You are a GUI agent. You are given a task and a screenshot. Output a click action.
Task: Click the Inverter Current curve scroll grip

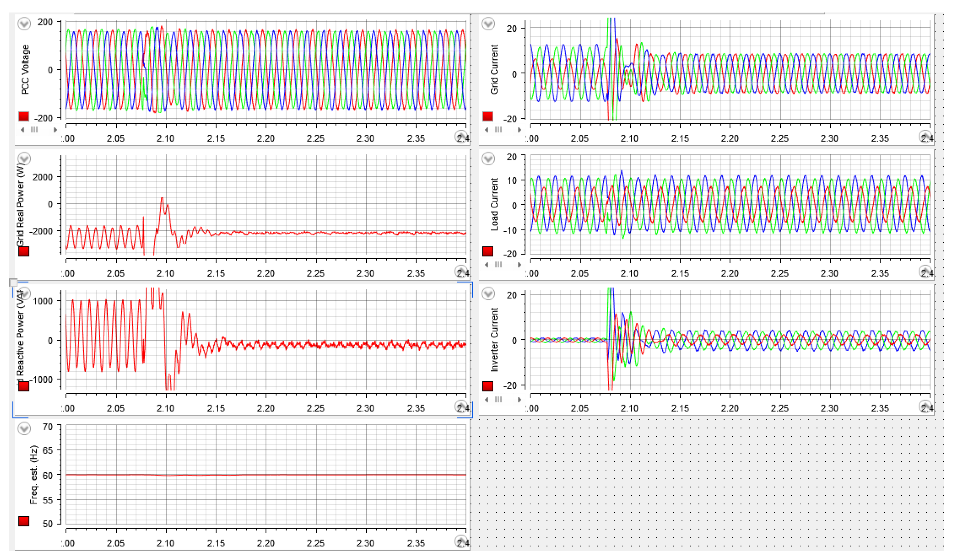(x=498, y=399)
